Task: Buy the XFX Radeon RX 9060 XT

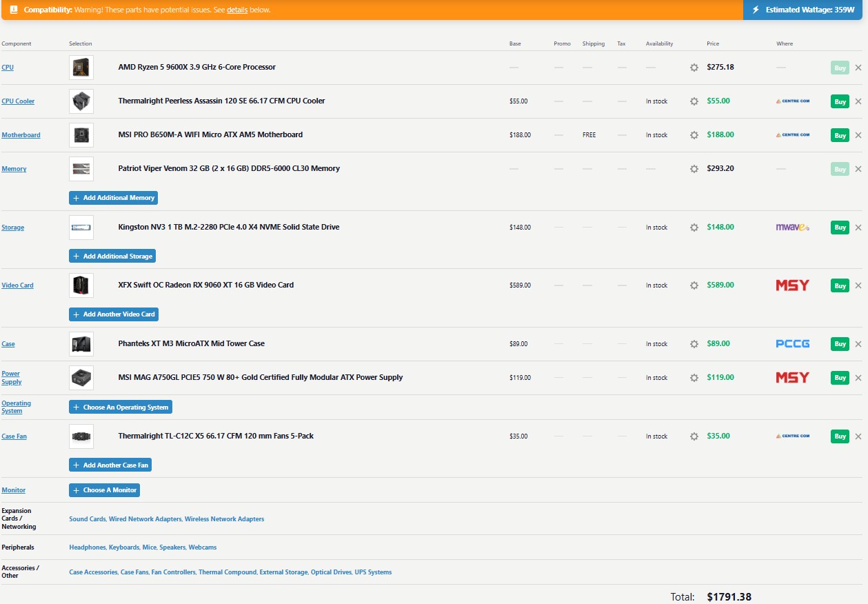Action: point(840,285)
